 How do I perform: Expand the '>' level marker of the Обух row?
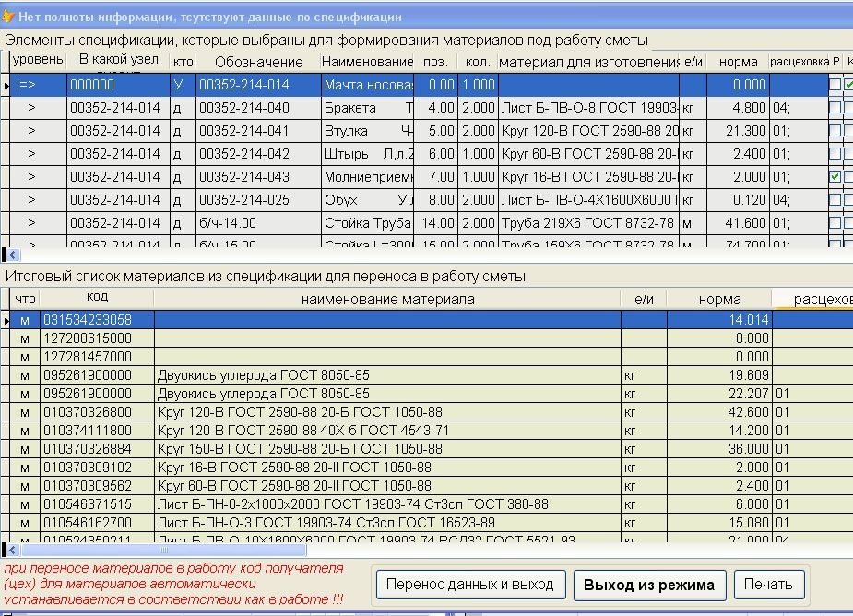[31, 199]
